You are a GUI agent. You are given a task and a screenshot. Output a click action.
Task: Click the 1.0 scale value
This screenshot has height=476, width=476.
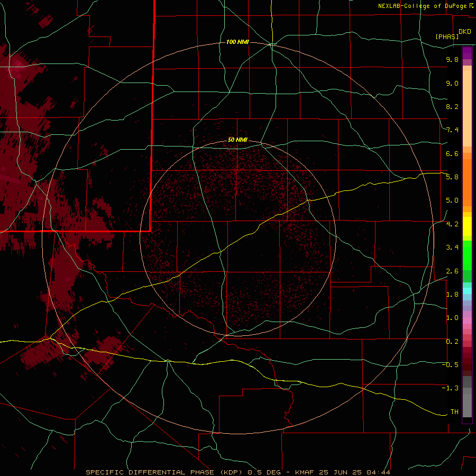(x=452, y=318)
